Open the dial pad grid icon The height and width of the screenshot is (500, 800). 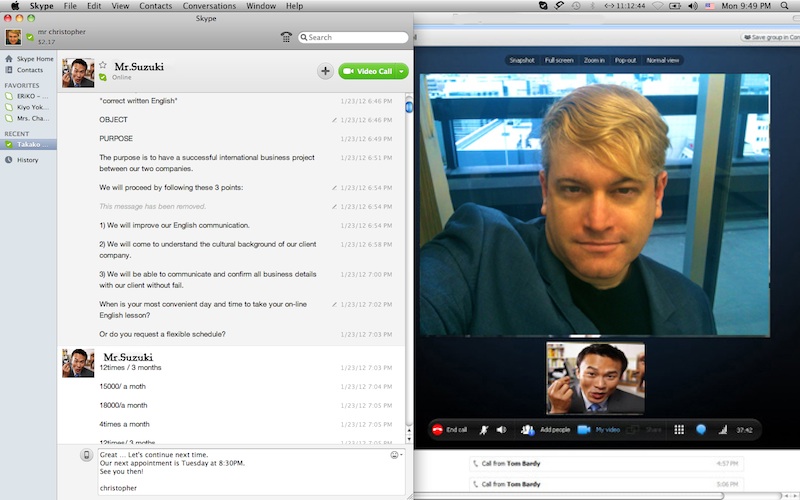coord(679,430)
